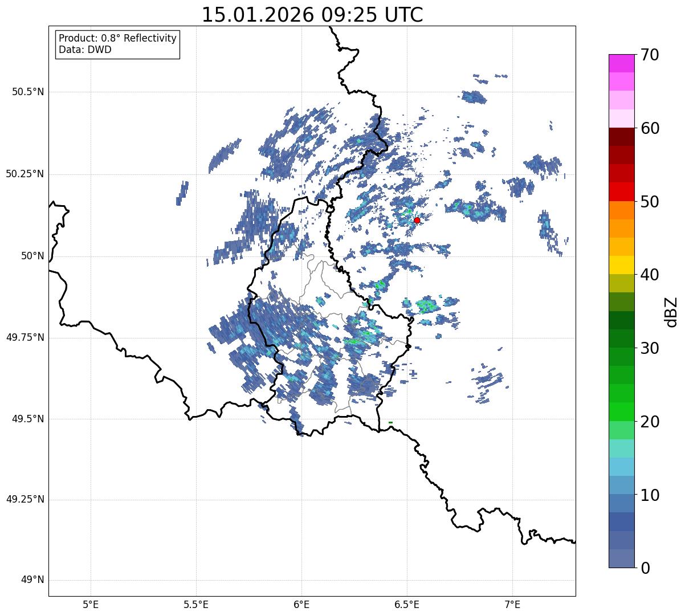Click the colorbar 0 tick label

click(x=645, y=568)
